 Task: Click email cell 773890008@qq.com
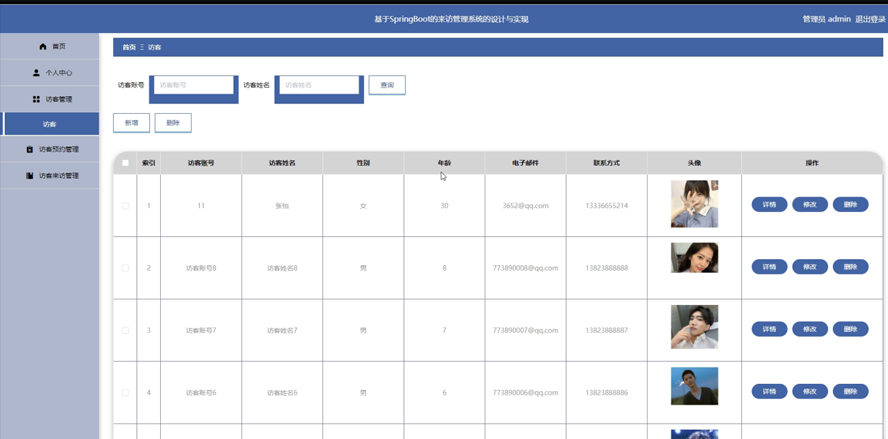[x=526, y=268]
